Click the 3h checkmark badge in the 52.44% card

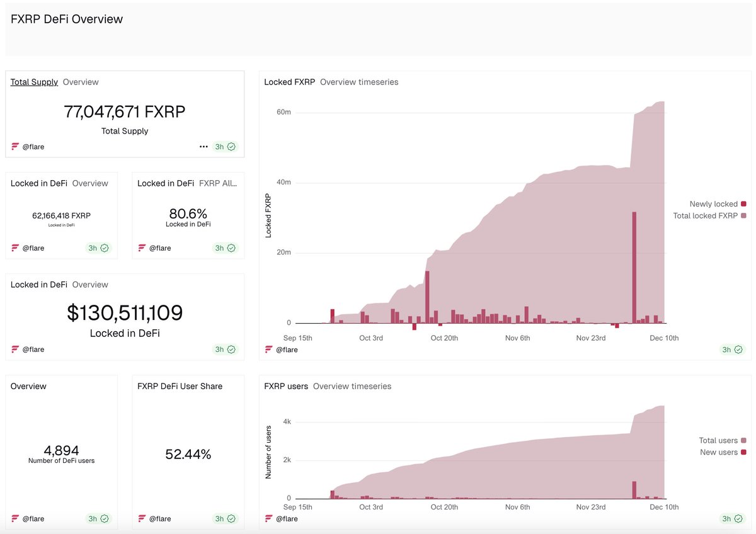click(225, 519)
